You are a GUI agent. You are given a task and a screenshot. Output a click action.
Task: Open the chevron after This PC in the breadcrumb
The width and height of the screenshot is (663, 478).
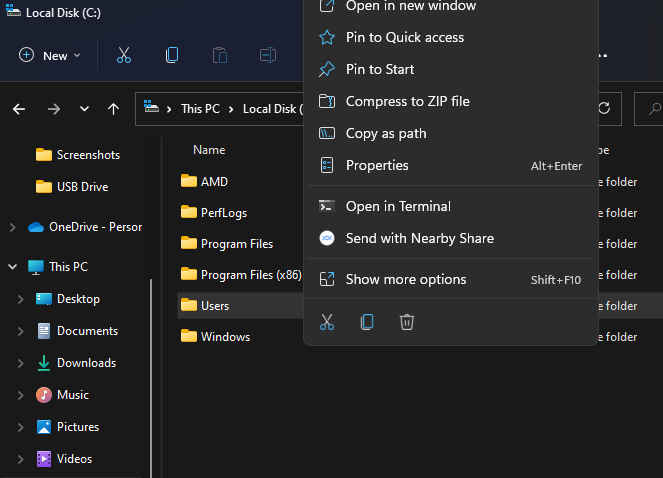tap(231, 109)
